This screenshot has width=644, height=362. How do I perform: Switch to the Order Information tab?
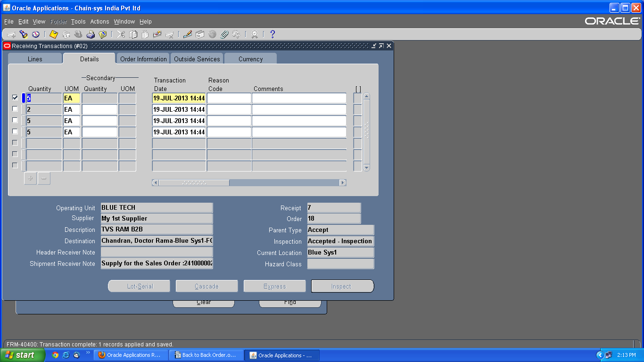click(x=143, y=59)
